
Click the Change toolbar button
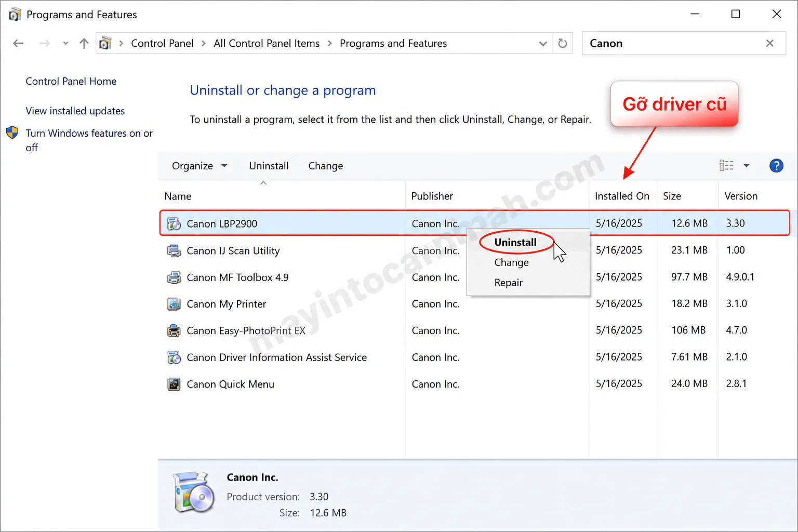[326, 166]
